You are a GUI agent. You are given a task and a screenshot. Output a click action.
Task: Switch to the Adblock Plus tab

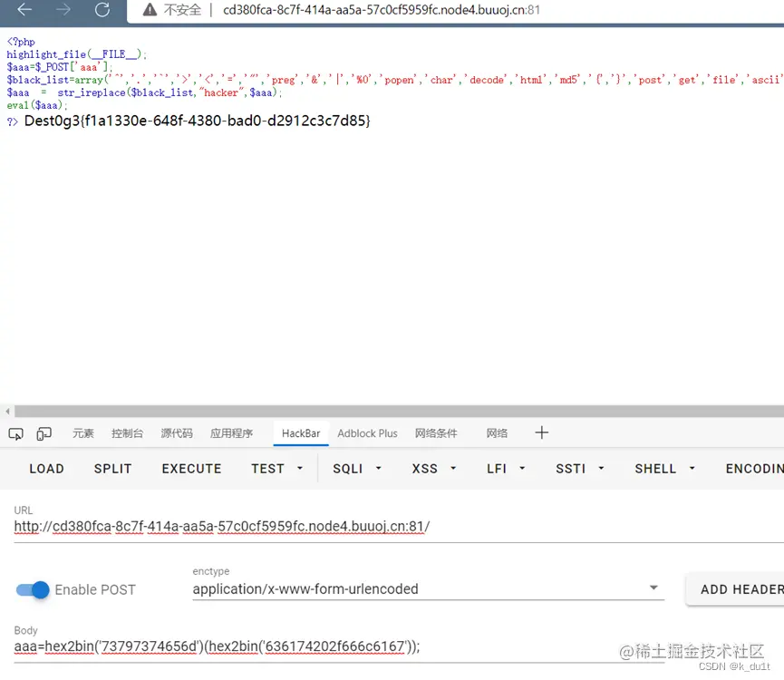click(367, 433)
